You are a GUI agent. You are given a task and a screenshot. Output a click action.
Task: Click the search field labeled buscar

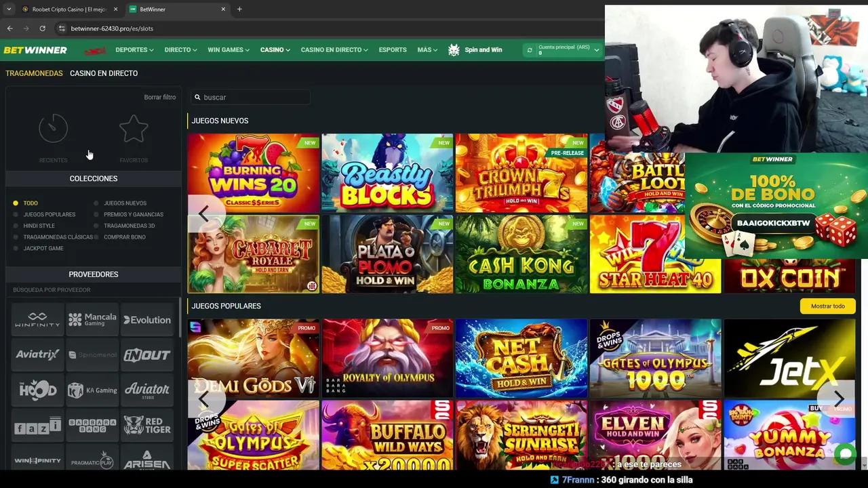(250, 98)
